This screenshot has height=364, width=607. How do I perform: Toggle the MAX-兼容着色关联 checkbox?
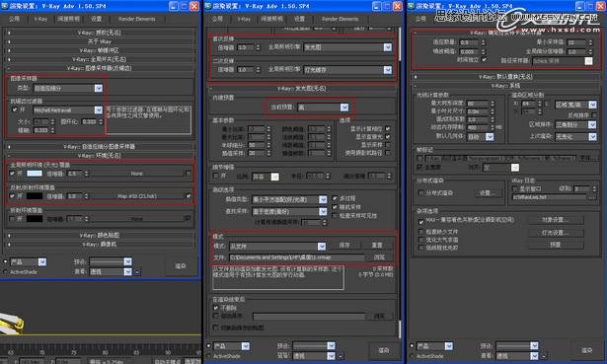pyautogui.click(x=420, y=222)
